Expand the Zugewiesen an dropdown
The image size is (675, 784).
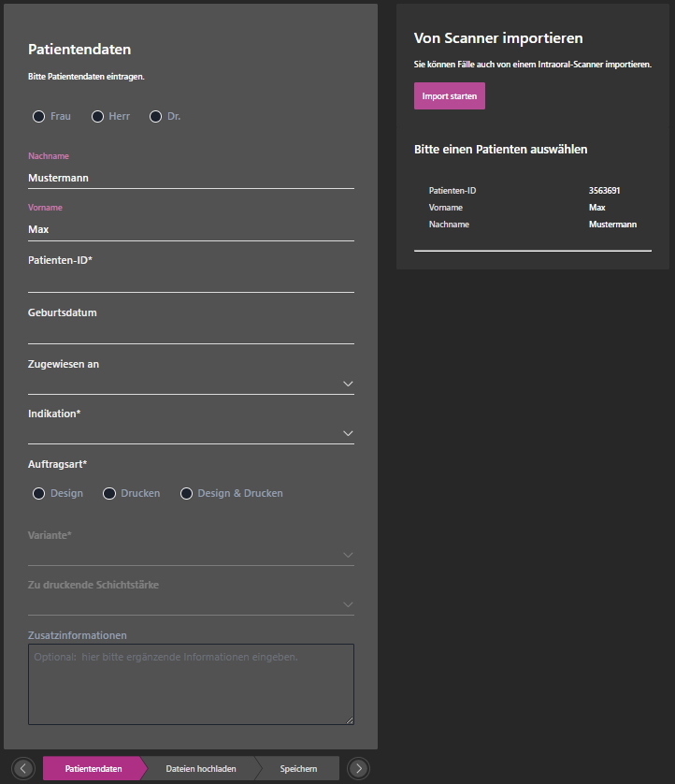[191, 384]
